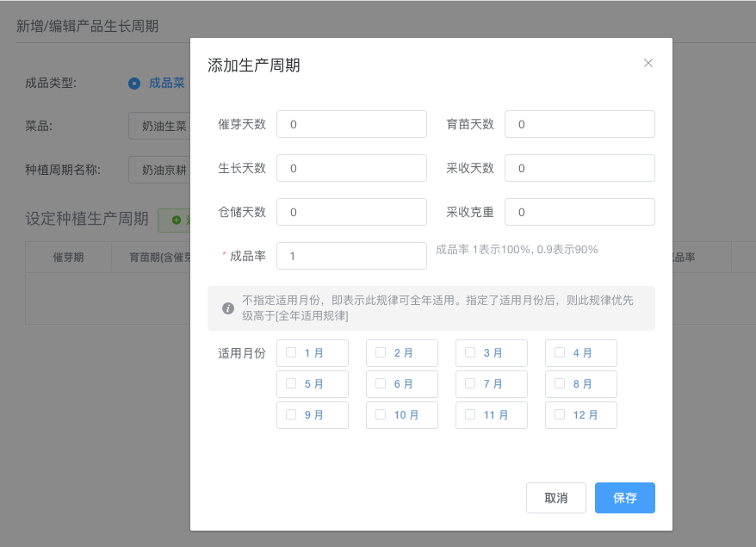756x547 pixels.
Task: Click the green add button beside 设定种植生产周期
Action: pos(175,220)
